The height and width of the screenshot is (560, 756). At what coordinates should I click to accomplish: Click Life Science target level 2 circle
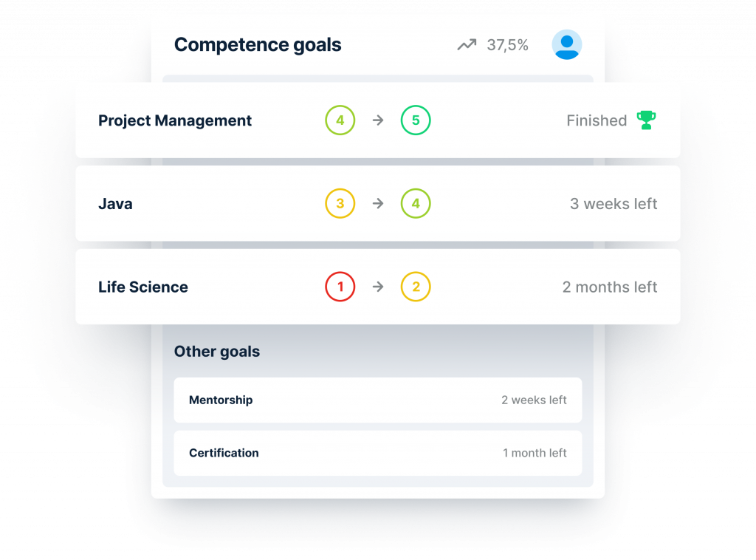coord(416,287)
